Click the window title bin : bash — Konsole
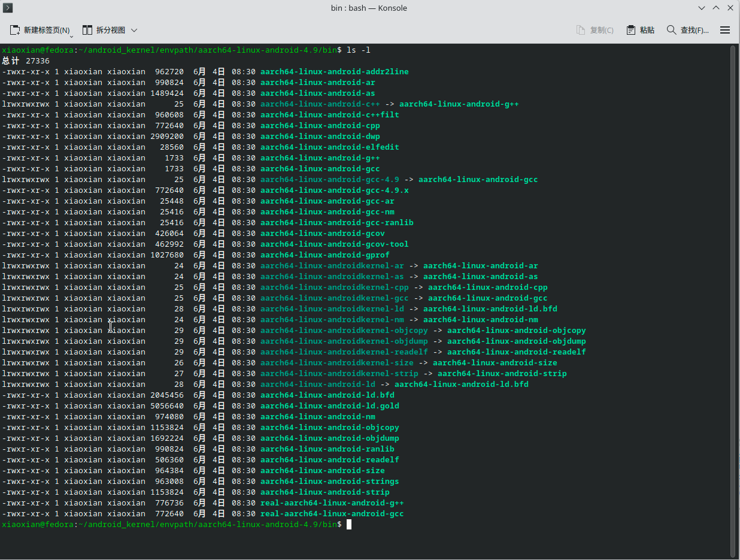Viewport: 740px width, 560px height. pyautogui.click(x=369, y=8)
